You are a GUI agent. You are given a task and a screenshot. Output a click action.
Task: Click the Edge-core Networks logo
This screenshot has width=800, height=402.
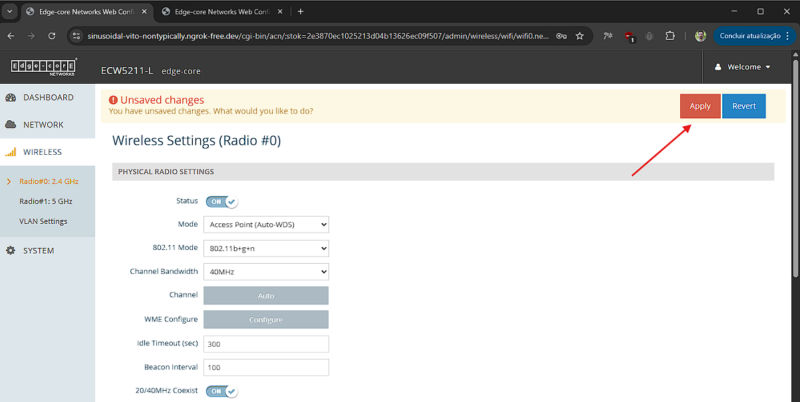(43, 67)
